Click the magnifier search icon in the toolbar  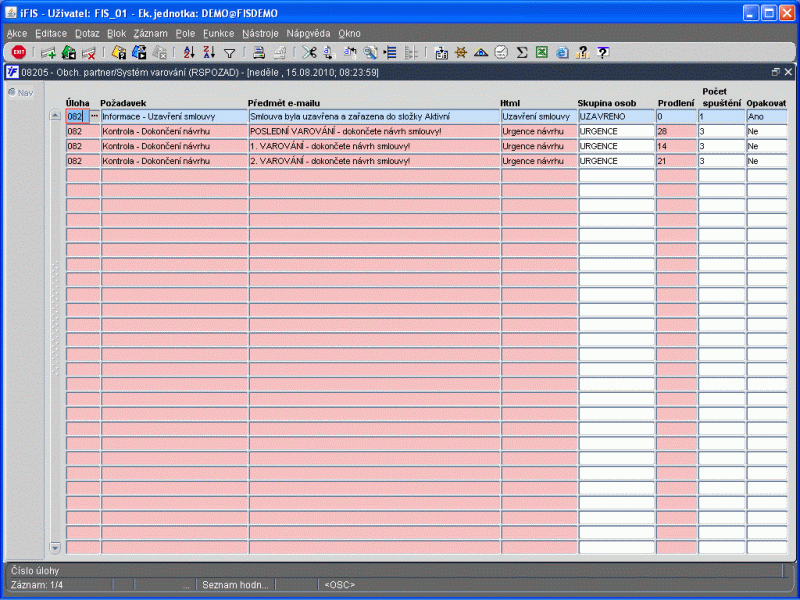370,52
